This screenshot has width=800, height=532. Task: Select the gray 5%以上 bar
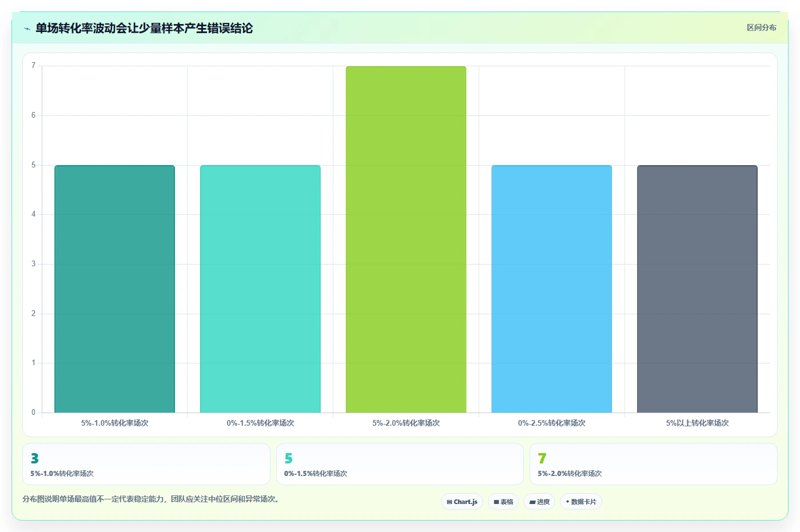click(x=697, y=289)
